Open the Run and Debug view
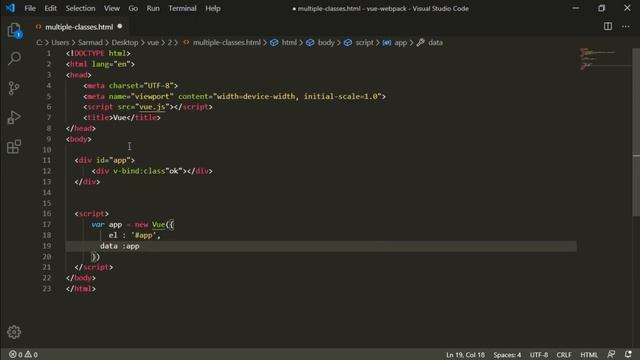The height and width of the screenshot is (360, 640). click(x=14, y=118)
